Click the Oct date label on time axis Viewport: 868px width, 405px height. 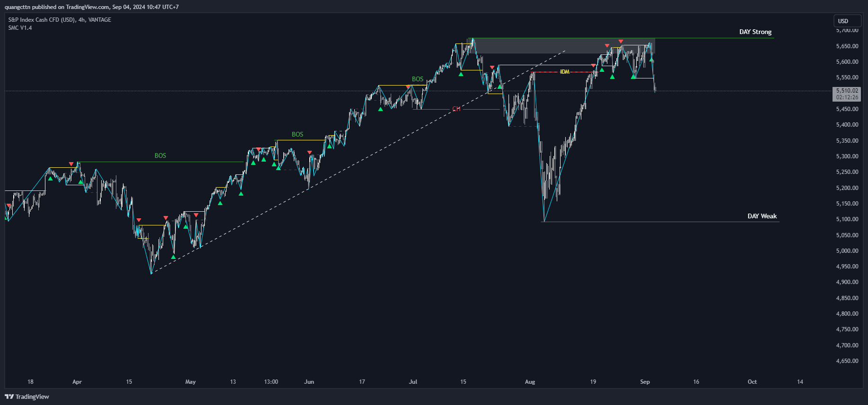752,382
